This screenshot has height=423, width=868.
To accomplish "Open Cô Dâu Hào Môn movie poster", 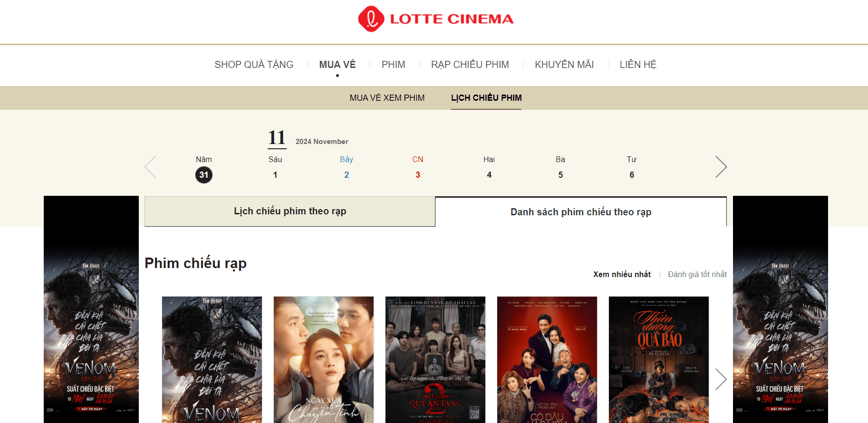I will coord(547,360).
